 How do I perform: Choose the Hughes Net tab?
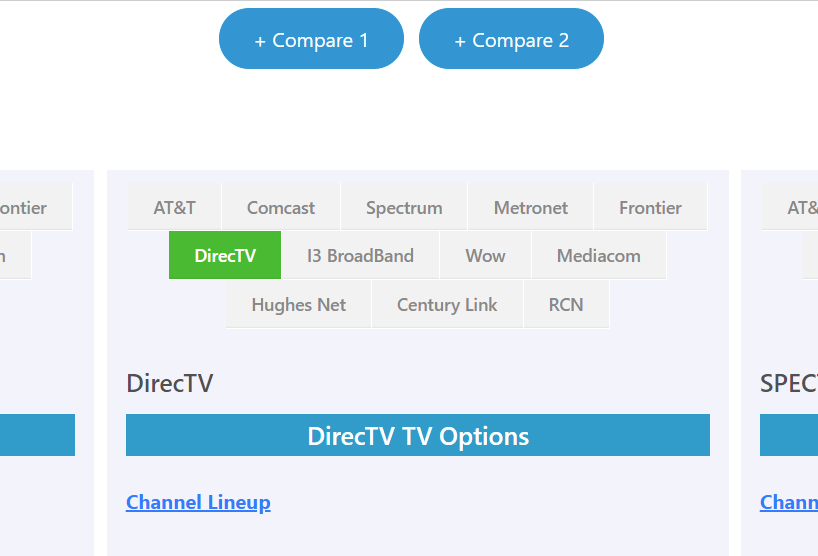tap(298, 304)
